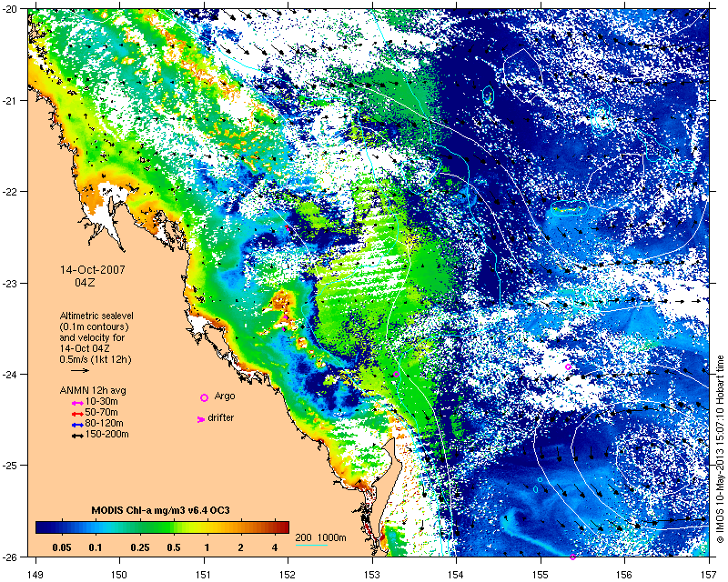Click the 'Argo' legend label
Screen dimensions: 728x582
pyautogui.click(x=225, y=396)
